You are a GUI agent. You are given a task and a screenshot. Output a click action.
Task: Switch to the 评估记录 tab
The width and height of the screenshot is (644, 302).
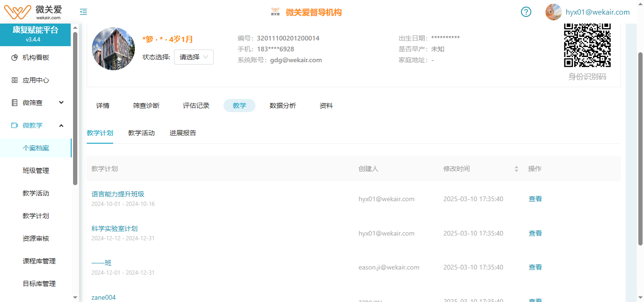[196, 106]
